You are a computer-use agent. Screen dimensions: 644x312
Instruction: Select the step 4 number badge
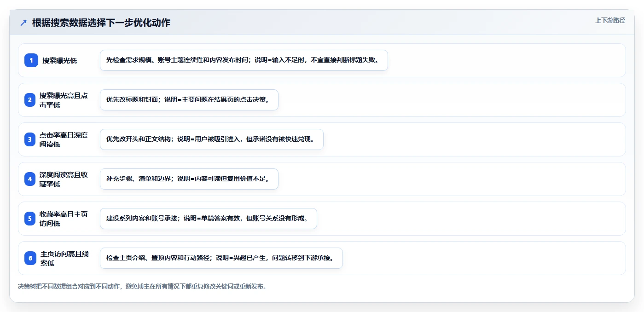click(30, 179)
